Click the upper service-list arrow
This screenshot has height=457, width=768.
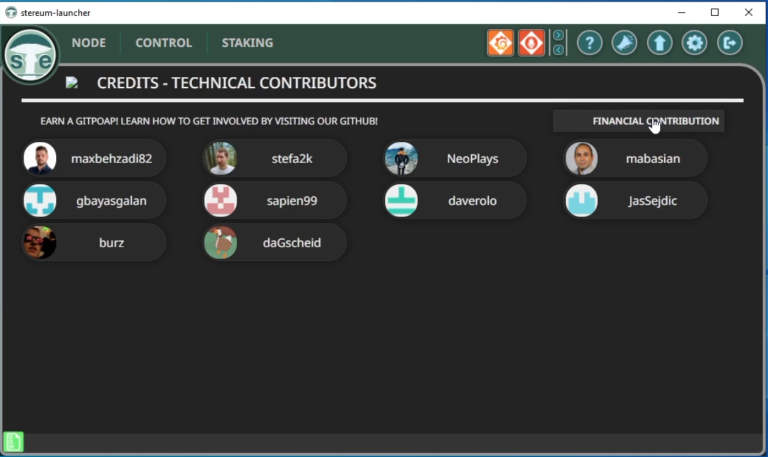coord(558,35)
